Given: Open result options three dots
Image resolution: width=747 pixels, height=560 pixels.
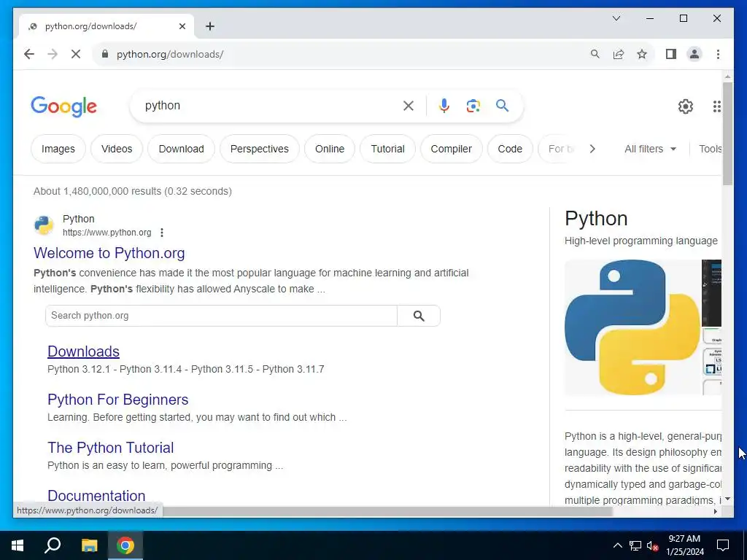Looking at the screenshot, I should click(x=162, y=233).
